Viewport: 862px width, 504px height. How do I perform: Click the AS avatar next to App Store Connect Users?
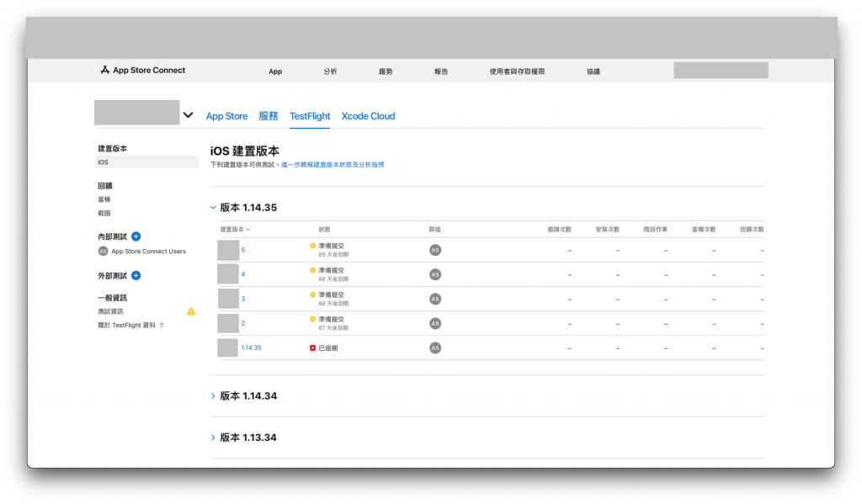(103, 252)
